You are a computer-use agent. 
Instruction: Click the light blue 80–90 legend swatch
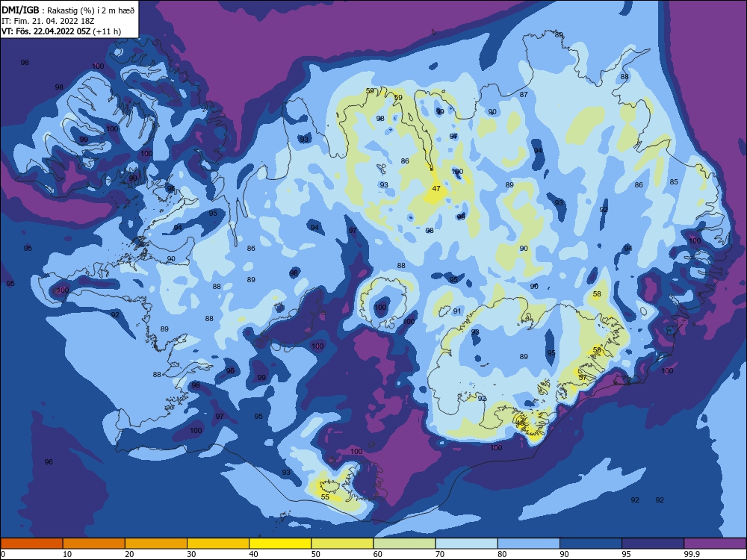click(529, 544)
